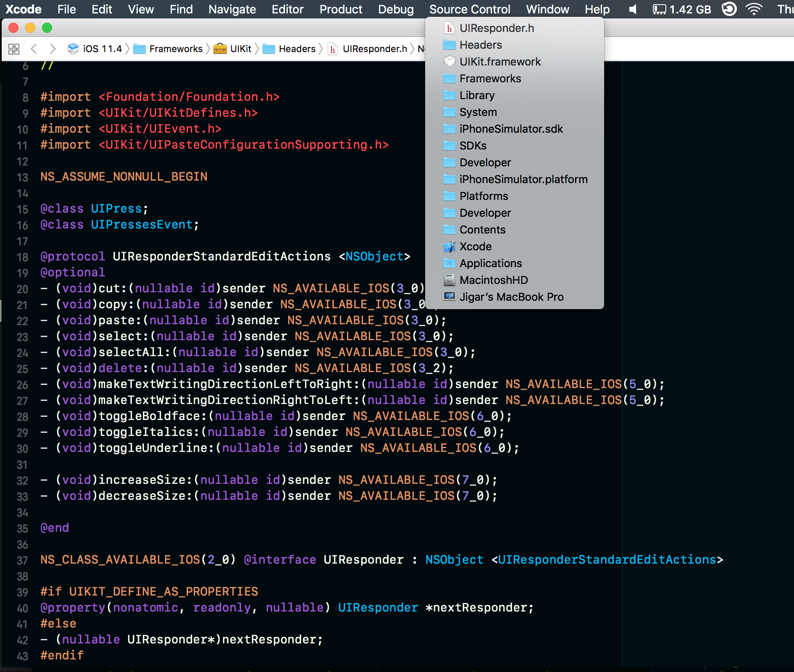794x672 pixels.
Task: Click the @end keyword on line 35
Action: [55, 528]
